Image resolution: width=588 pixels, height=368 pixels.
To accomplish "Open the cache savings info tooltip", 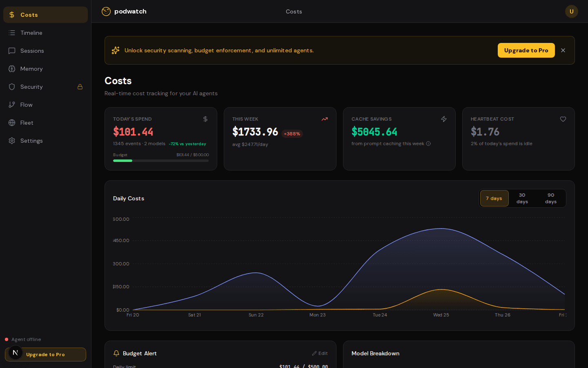I will point(428,144).
